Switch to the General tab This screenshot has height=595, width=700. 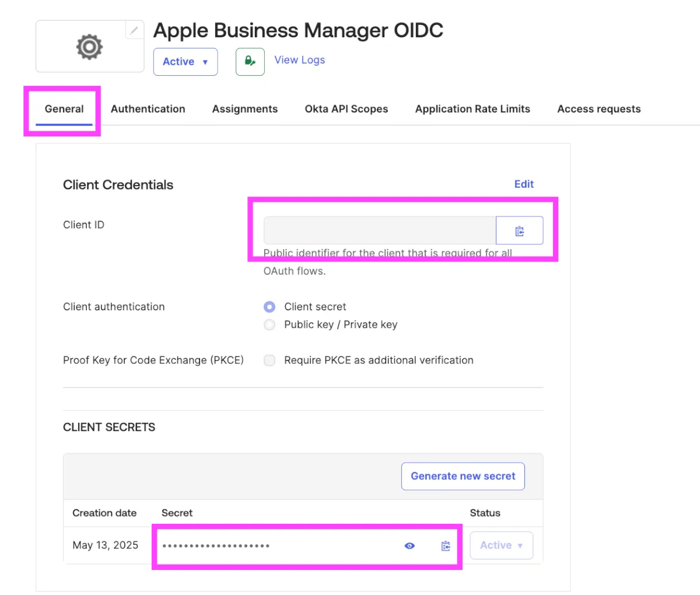coord(64,109)
